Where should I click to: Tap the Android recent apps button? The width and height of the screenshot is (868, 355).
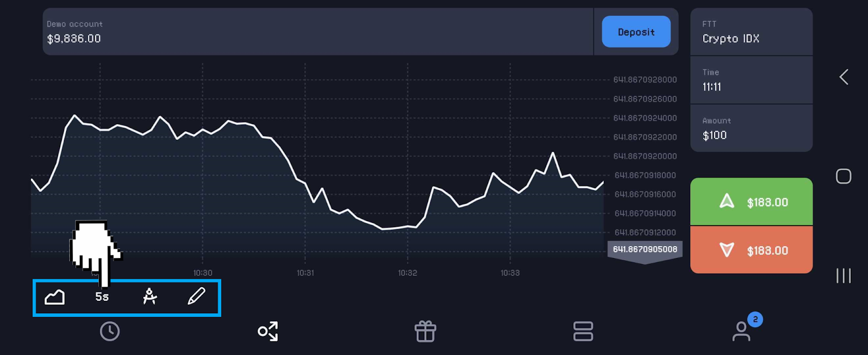pyautogui.click(x=844, y=275)
